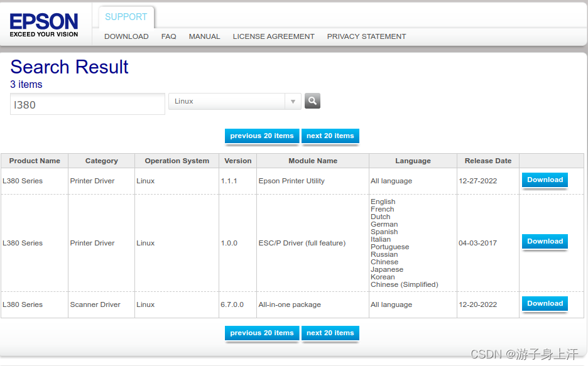Open the FAQ menu item
Viewport: 588px width, 366px height.
169,36
